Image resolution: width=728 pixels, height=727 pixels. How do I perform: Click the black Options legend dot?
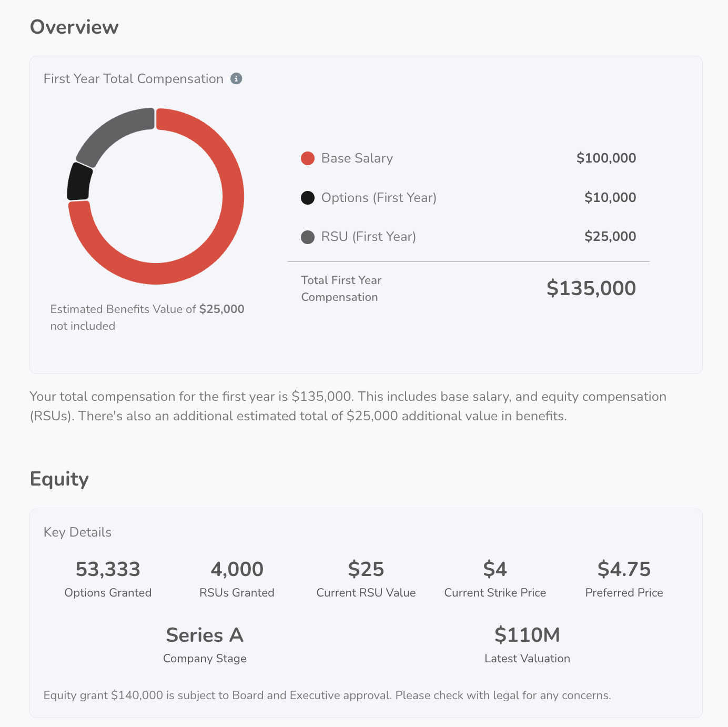[x=308, y=198]
